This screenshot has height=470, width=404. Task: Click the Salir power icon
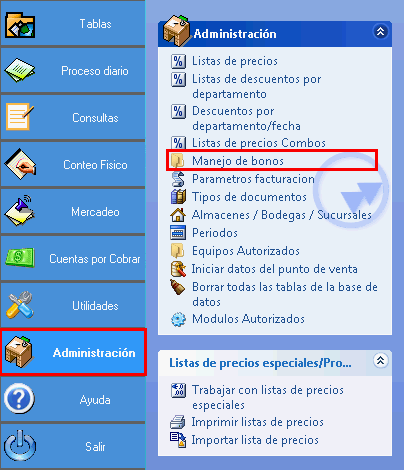pyautogui.click(x=19, y=446)
